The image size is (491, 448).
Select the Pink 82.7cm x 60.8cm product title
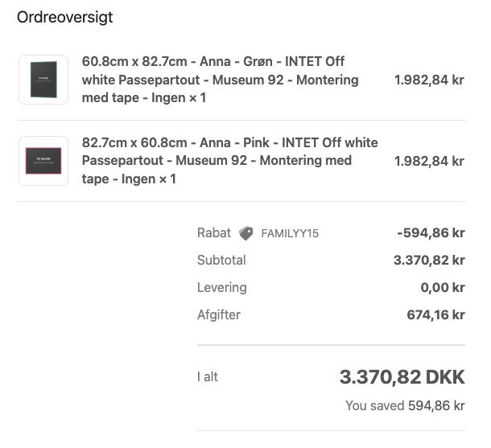pos(229,161)
